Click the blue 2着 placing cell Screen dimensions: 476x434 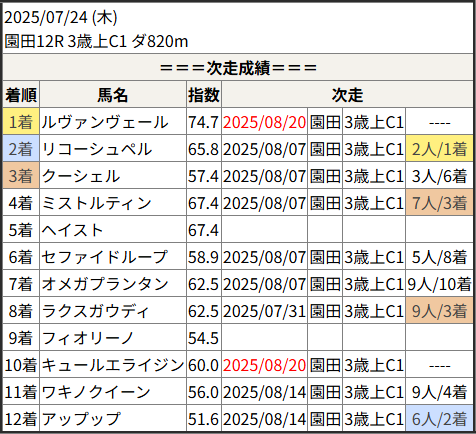point(21,148)
